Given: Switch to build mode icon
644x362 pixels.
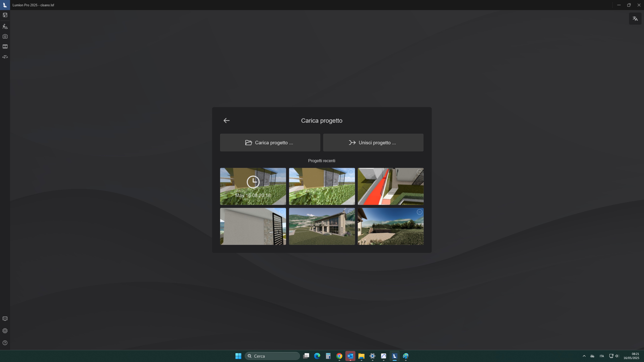Looking at the screenshot, I should 5,26.
